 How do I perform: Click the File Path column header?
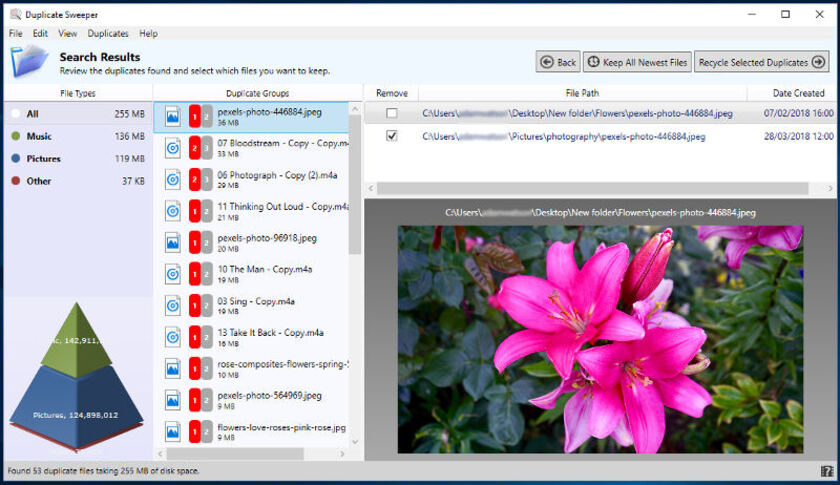(582, 93)
